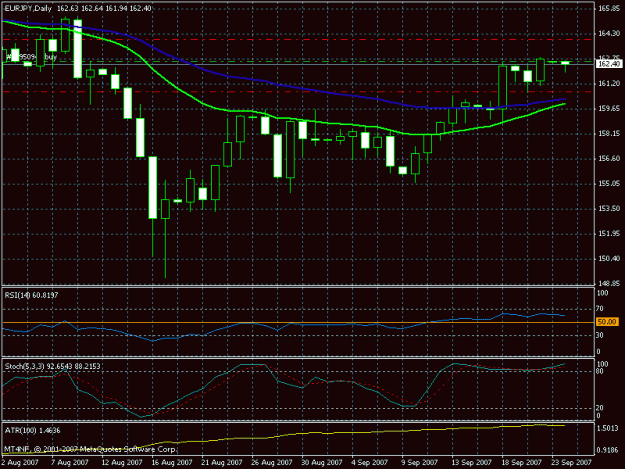Click the 1.5013 ATR scale value
Viewport: 625px width, 469px height.
pos(608,428)
